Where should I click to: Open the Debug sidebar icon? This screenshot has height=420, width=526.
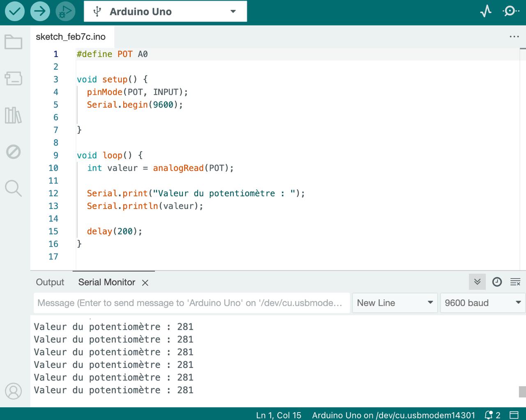click(x=13, y=152)
